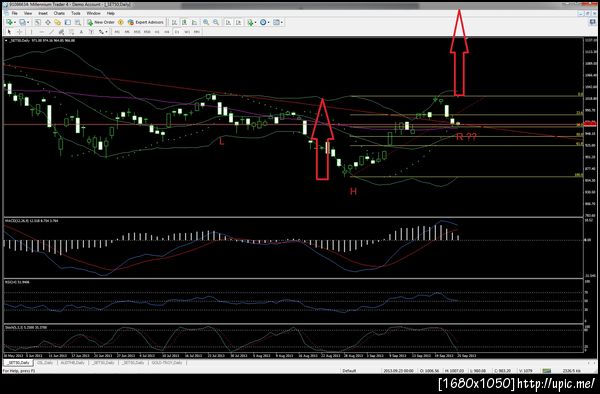Screen dimensions: 600x394
Task: Click the connection status bars indicator
Action: [x=547, y=371]
